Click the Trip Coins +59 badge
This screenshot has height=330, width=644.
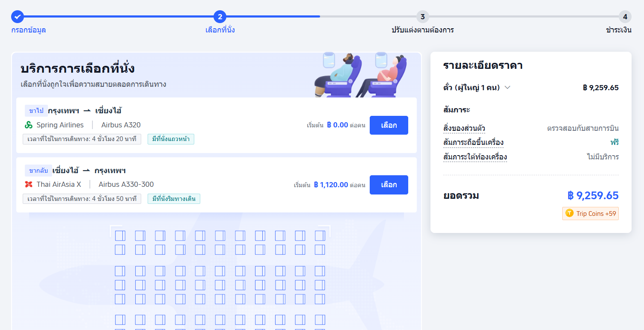[x=591, y=213]
